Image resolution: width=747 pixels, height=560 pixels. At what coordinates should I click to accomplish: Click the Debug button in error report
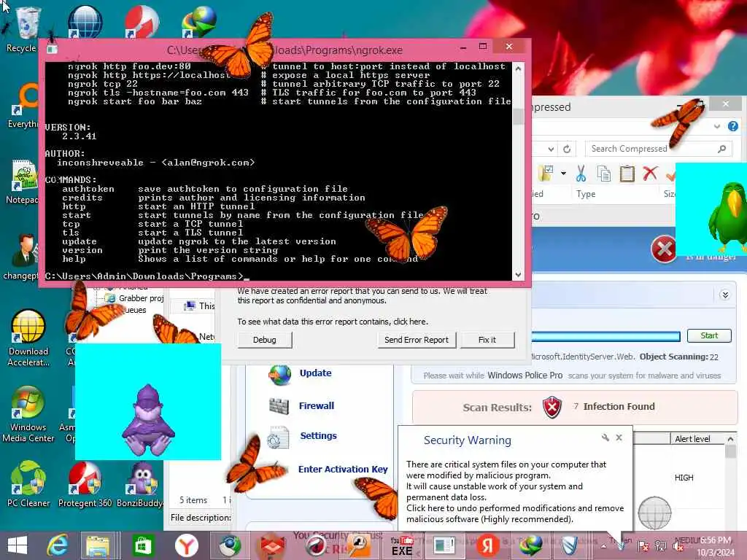click(x=264, y=340)
